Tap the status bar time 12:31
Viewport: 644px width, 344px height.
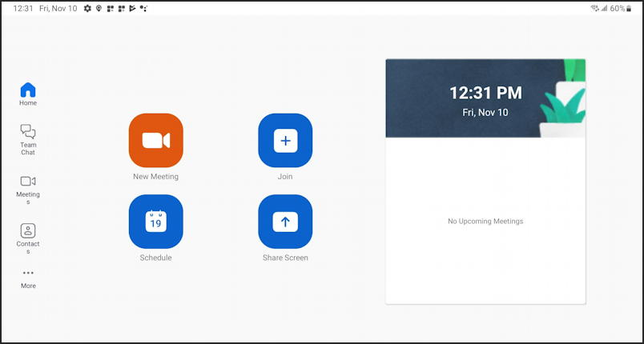[x=23, y=8]
